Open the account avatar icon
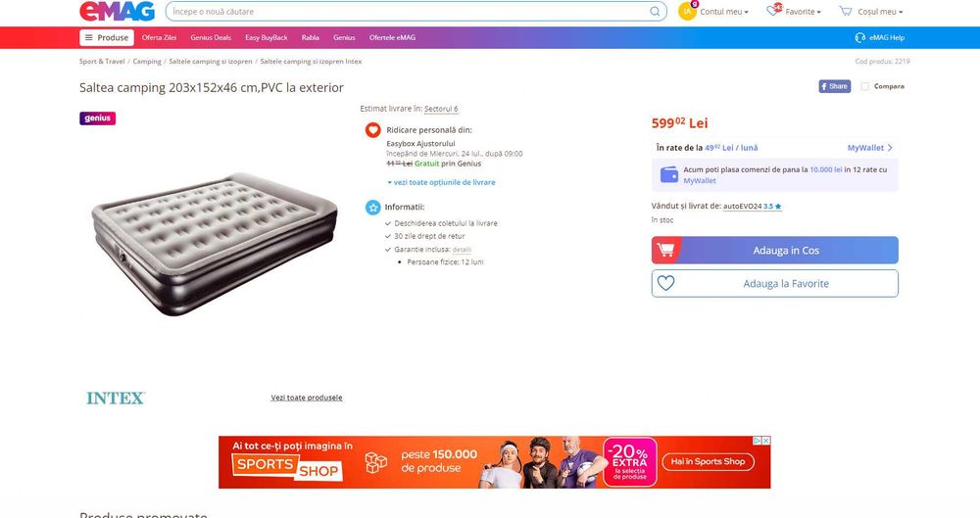980x518 pixels. coord(688,11)
